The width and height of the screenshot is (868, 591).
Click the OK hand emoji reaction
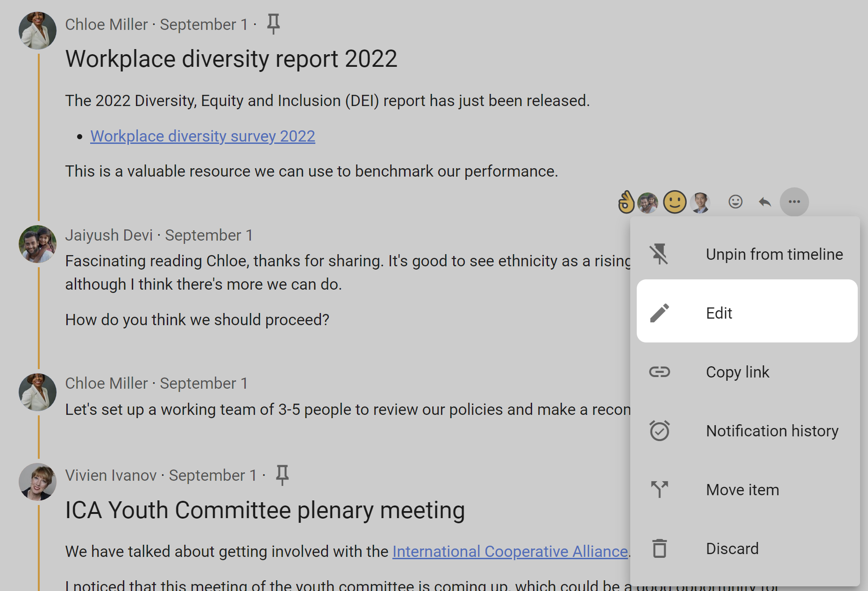[x=626, y=202]
